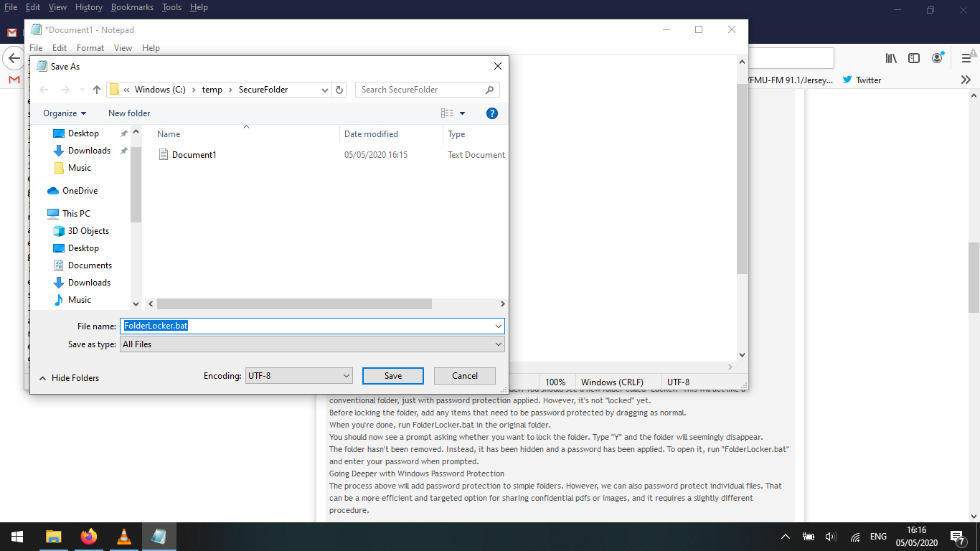Refresh the SecureFolder listing

pos(340,90)
